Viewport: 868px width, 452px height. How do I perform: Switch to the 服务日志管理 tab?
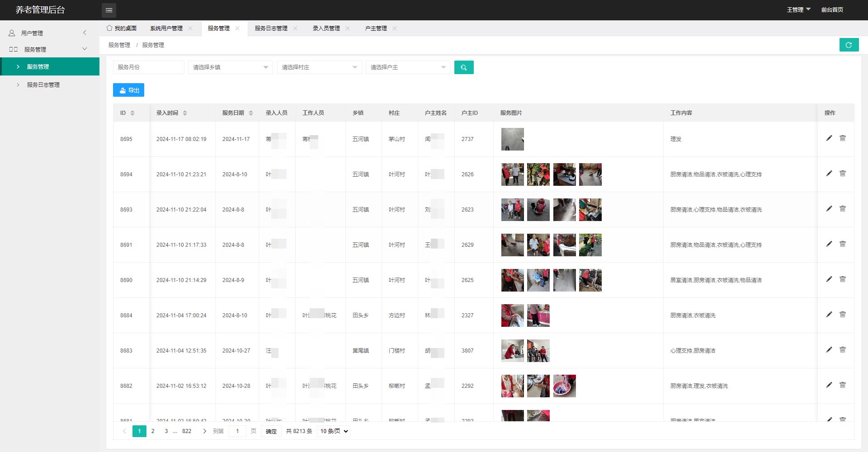pyautogui.click(x=271, y=28)
